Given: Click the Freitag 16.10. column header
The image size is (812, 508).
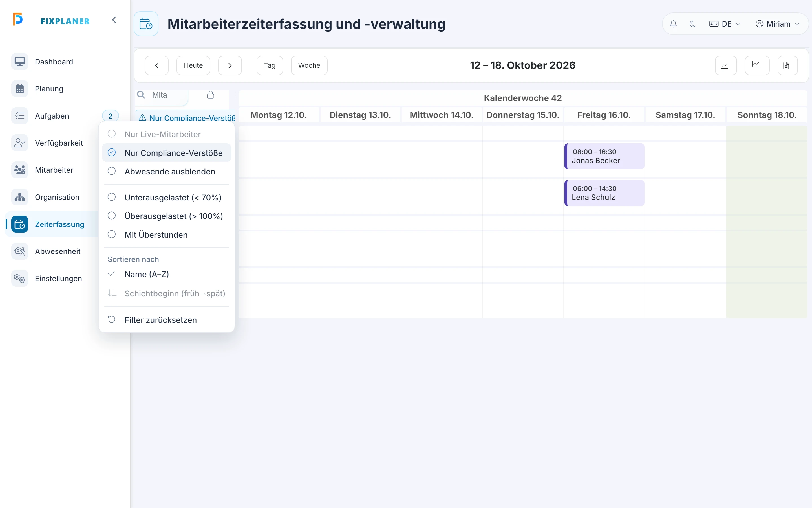Looking at the screenshot, I should (604, 115).
